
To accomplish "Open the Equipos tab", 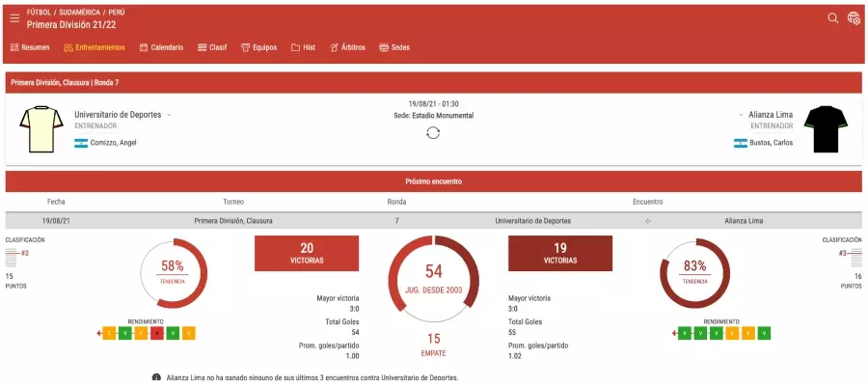I will (x=259, y=47).
